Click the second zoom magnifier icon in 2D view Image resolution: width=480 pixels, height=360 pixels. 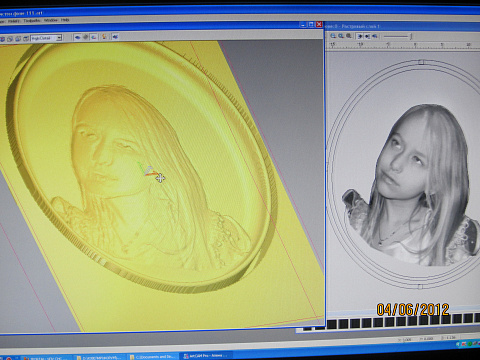tap(341, 36)
